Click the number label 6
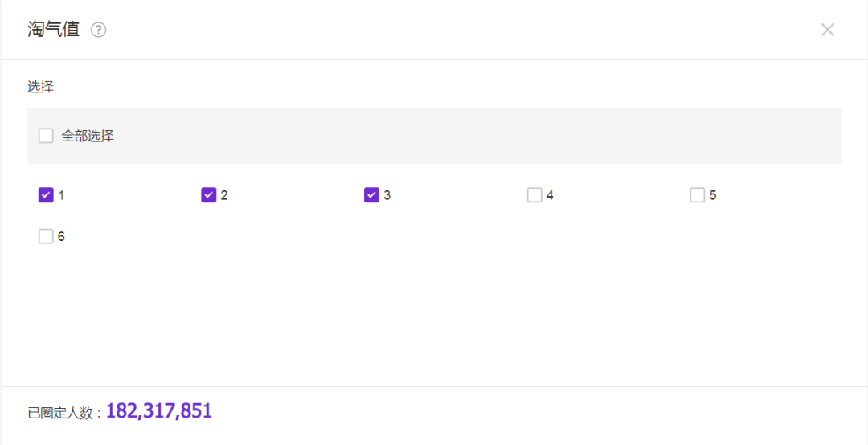Image resolution: width=868 pixels, height=445 pixels. (61, 236)
